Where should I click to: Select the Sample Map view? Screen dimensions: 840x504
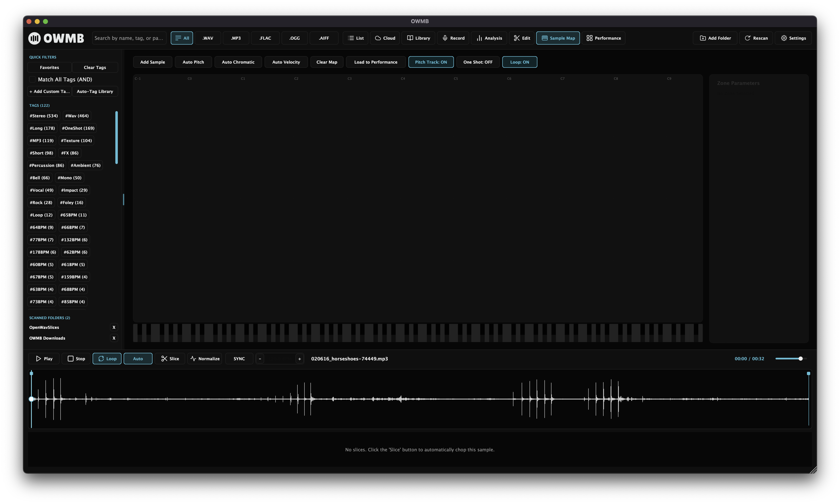pos(558,38)
